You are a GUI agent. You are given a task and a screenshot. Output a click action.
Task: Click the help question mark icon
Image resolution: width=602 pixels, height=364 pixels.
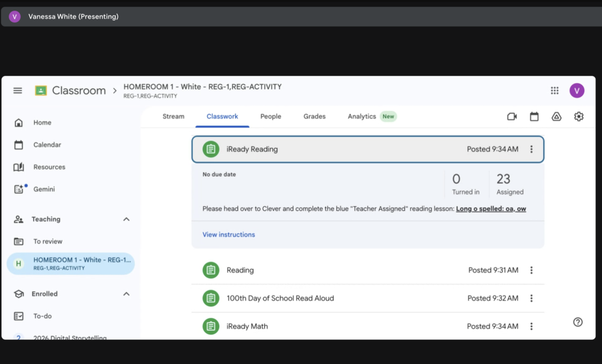(578, 322)
